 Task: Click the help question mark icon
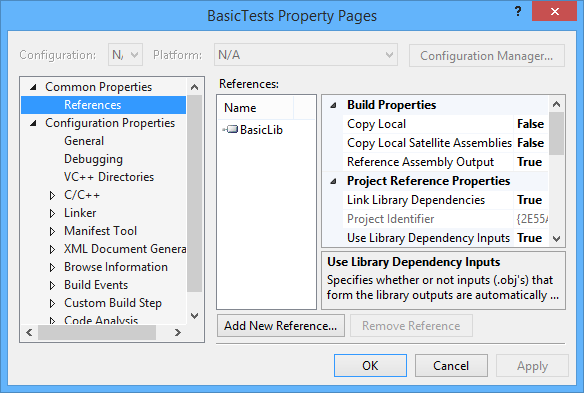click(518, 12)
